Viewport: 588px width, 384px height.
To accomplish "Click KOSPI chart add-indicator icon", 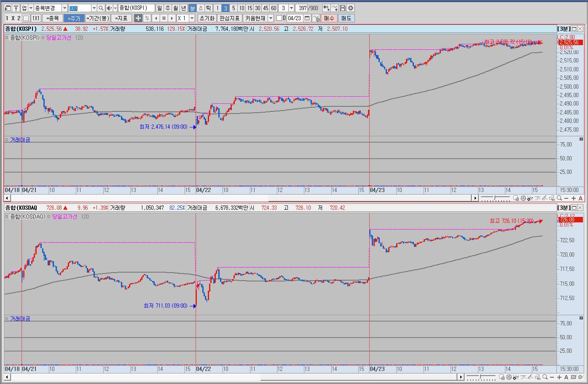I will pyautogui.click(x=530, y=198).
